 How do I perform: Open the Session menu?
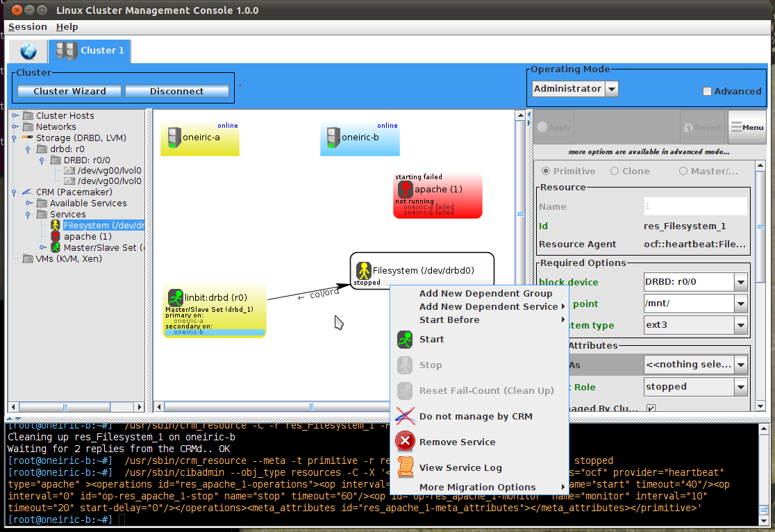[27, 26]
